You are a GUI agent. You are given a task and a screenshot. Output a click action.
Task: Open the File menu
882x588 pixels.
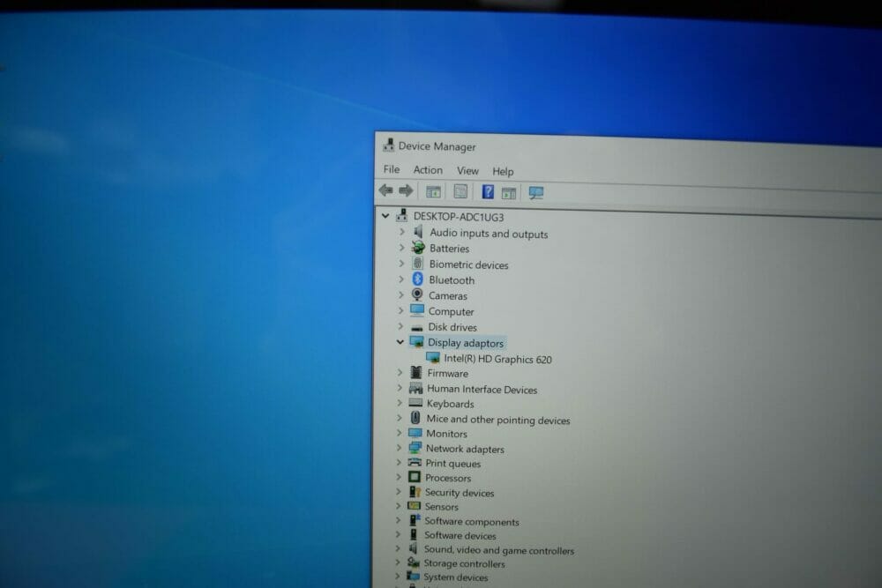click(x=392, y=169)
